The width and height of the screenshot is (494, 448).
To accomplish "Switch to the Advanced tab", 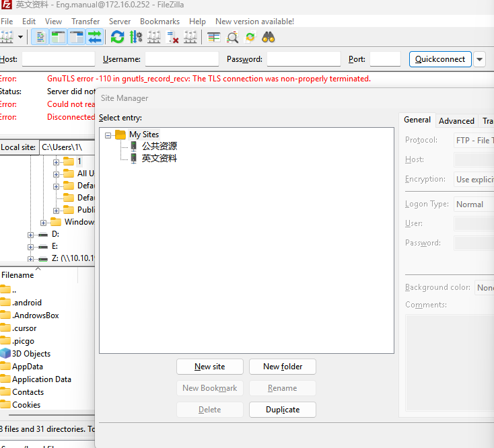I will (456, 121).
